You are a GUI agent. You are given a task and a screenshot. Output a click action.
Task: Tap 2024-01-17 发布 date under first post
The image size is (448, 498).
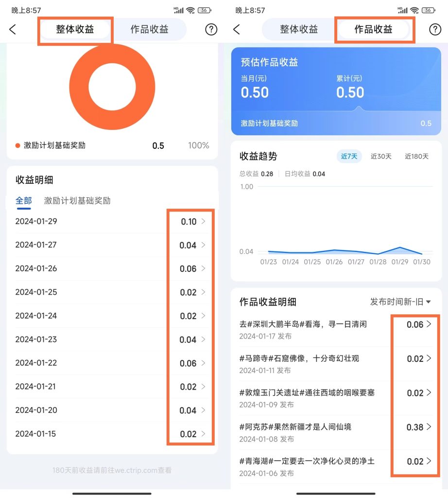click(265, 337)
